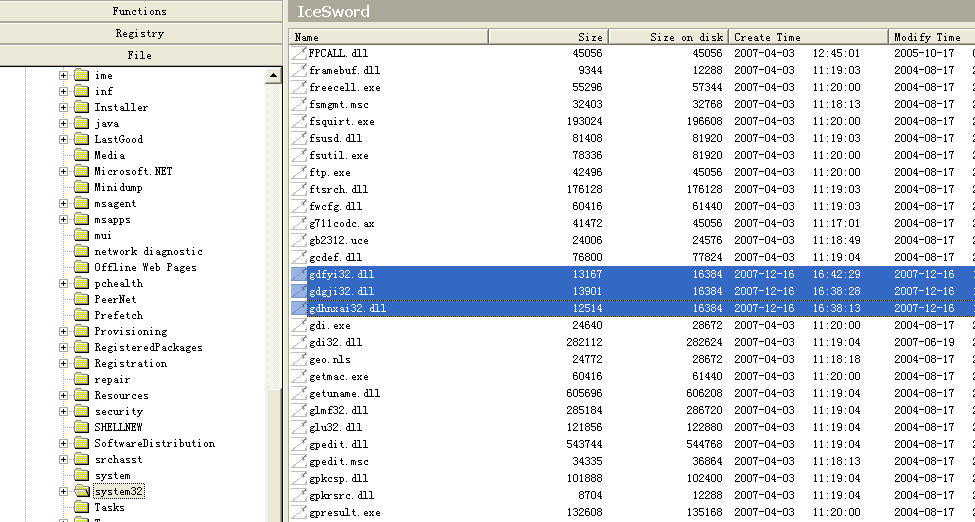Click the folder icon for Prefetch

coord(81,316)
